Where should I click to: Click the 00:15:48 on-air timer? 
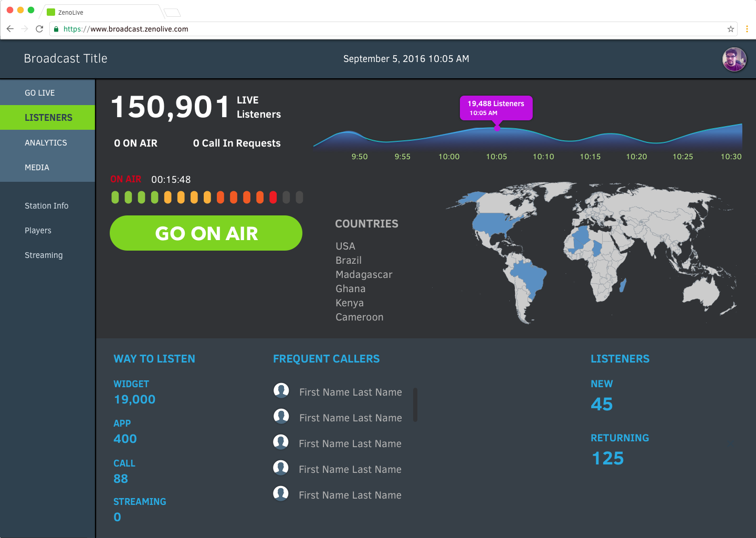pyautogui.click(x=171, y=179)
